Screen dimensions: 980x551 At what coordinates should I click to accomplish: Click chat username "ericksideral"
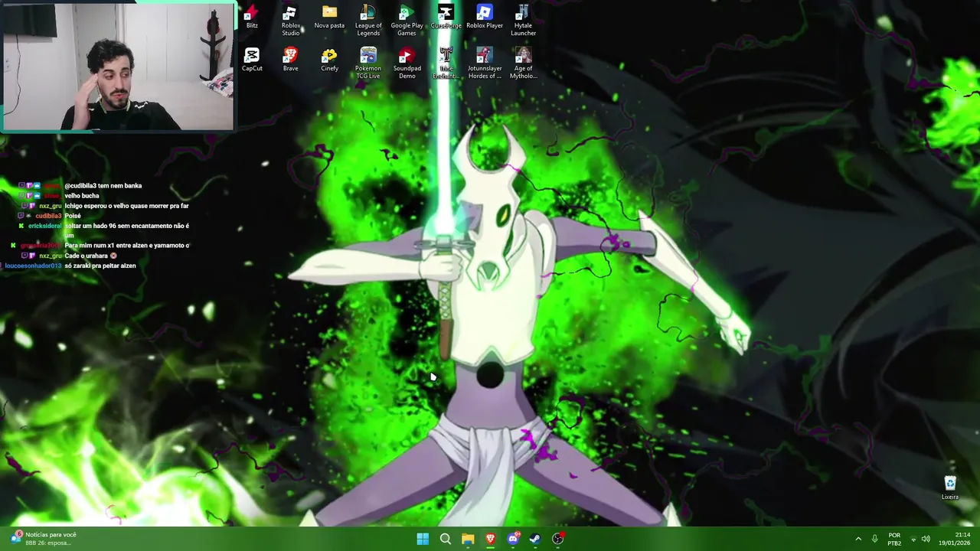(44, 226)
